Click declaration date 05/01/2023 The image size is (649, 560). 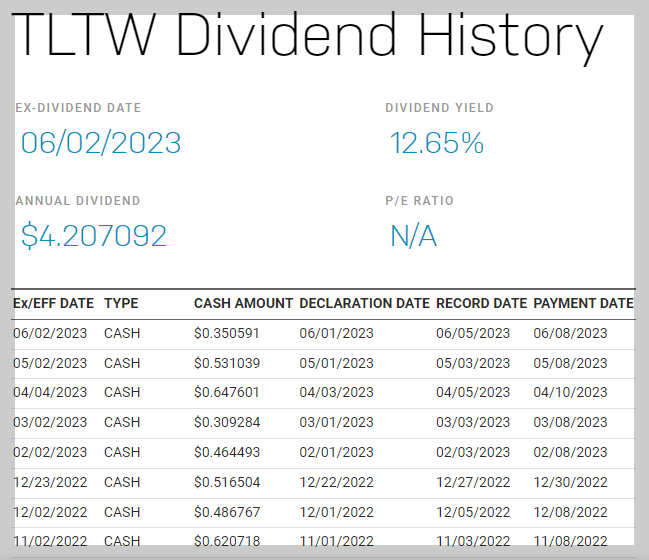[337, 363]
